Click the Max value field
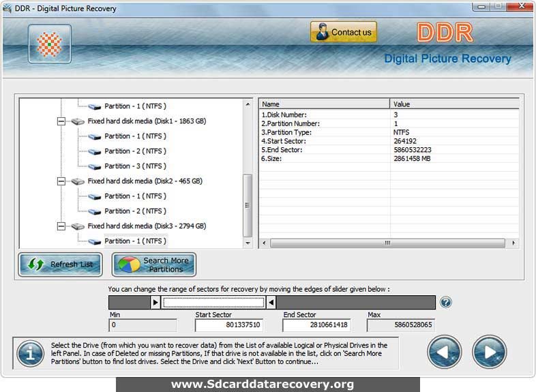 click(x=400, y=325)
